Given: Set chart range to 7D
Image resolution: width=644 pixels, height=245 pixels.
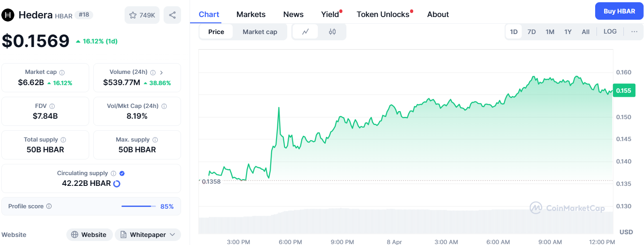Looking at the screenshot, I should coord(532,32).
